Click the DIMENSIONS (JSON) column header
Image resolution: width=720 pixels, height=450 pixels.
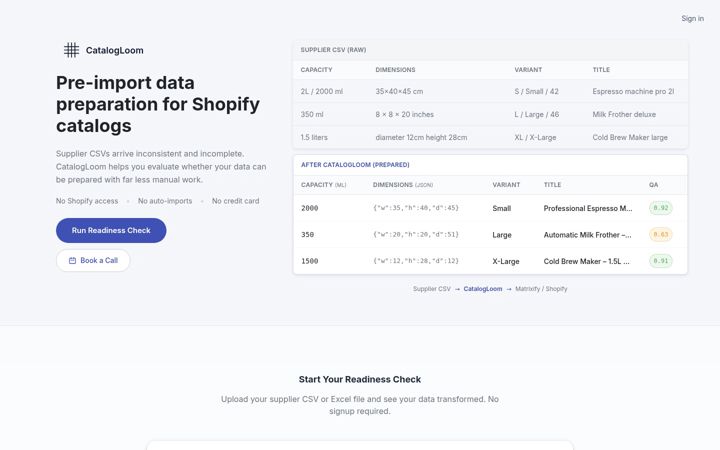point(403,185)
